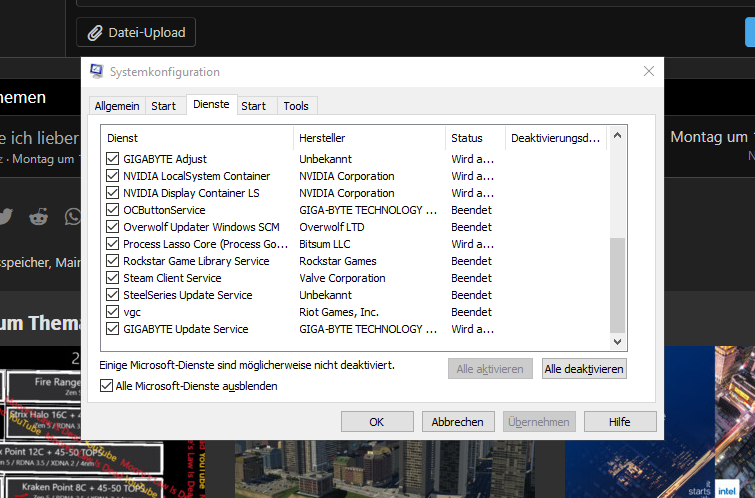Share via the Twitter bird icon
The height and width of the screenshot is (498, 755).
click(5, 217)
